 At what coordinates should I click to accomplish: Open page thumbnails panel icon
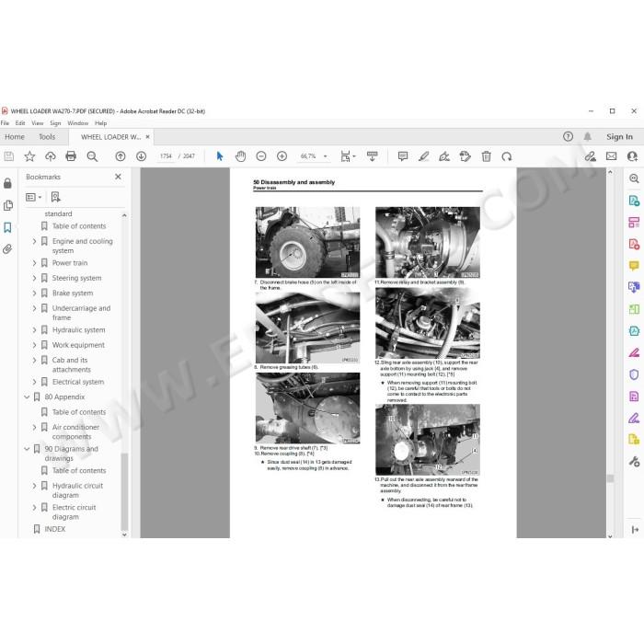7,205
